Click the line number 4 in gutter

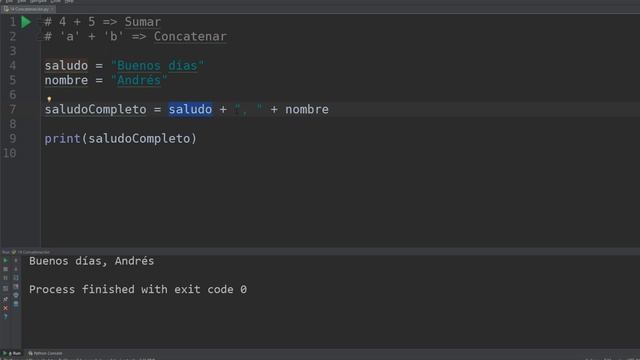coord(13,65)
